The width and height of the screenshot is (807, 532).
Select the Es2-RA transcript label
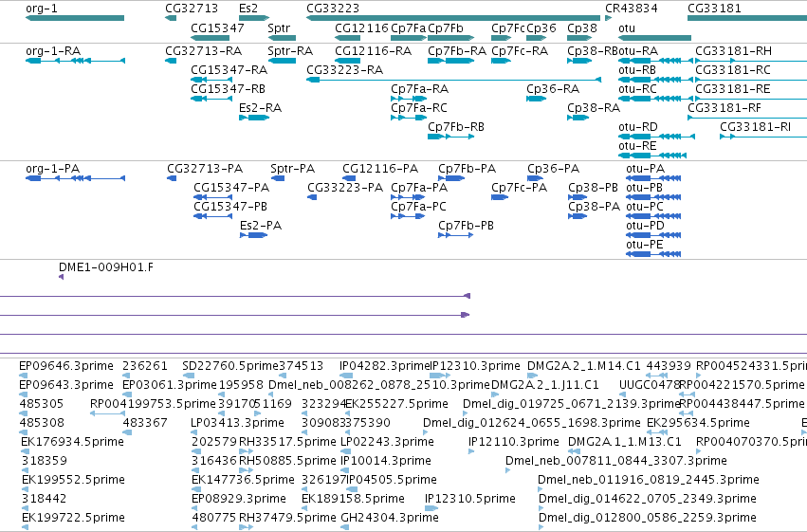tap(260, 108)
